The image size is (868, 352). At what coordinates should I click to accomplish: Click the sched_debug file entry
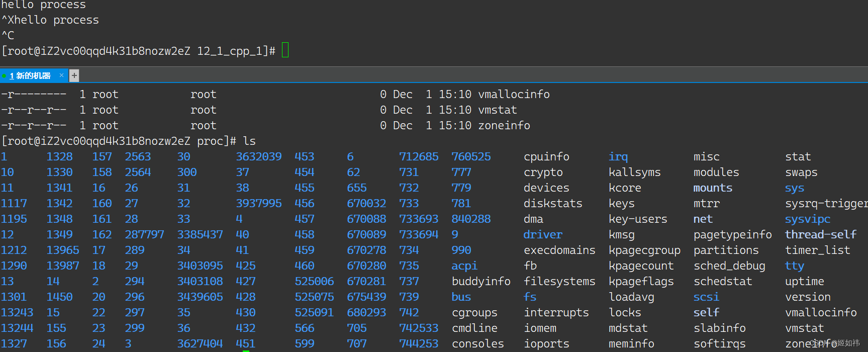pyautogui.click(x=729, y=266)
